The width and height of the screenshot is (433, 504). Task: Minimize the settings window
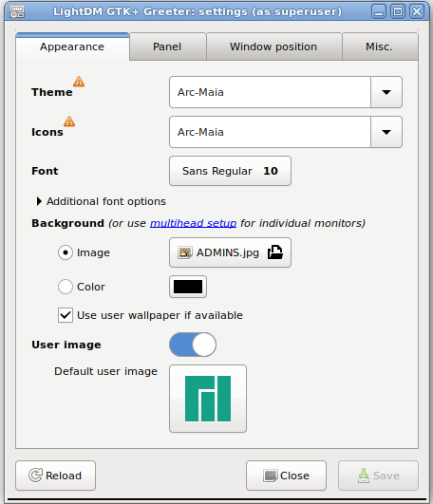click(379, 12)
